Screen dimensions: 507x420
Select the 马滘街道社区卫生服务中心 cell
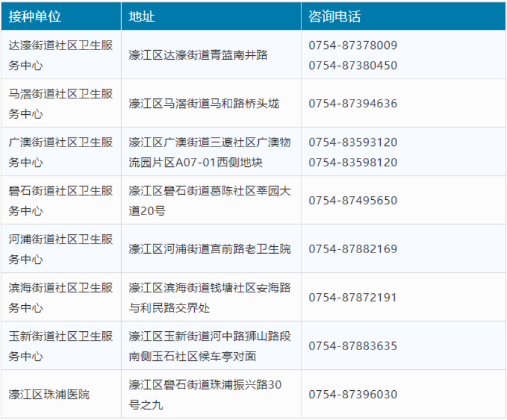pos(60,103)
